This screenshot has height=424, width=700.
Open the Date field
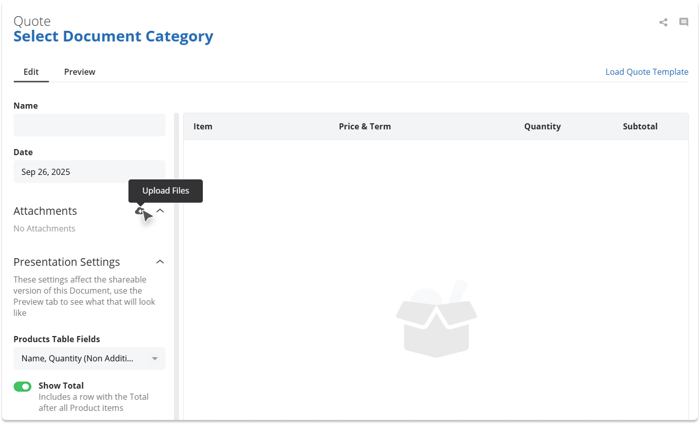[x=89, y=172]
